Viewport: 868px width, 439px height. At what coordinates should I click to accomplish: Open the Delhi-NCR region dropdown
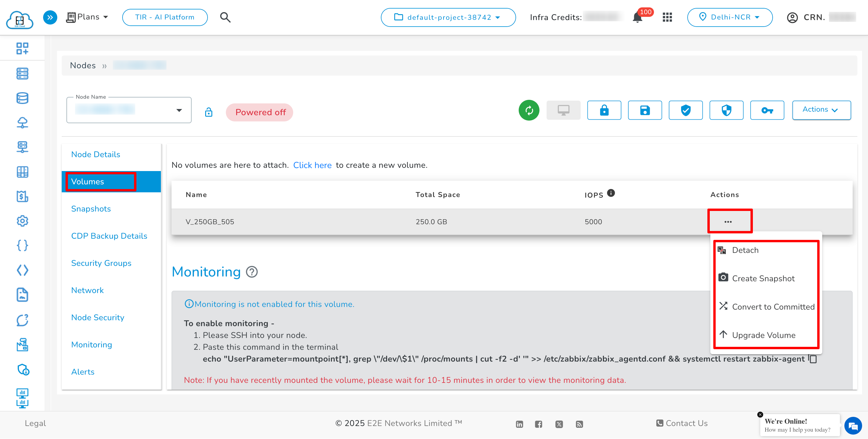pyautogui.click(x=730, y=17)
